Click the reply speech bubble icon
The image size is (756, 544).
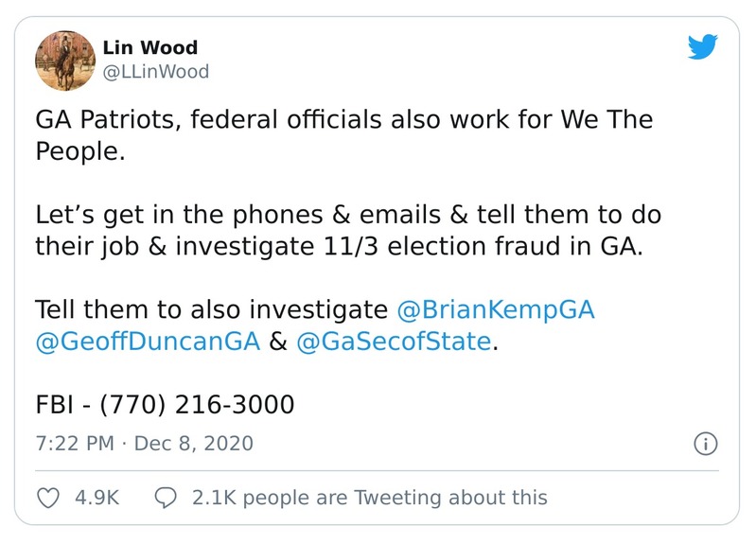pyautogui.click(x=165, y=497)
